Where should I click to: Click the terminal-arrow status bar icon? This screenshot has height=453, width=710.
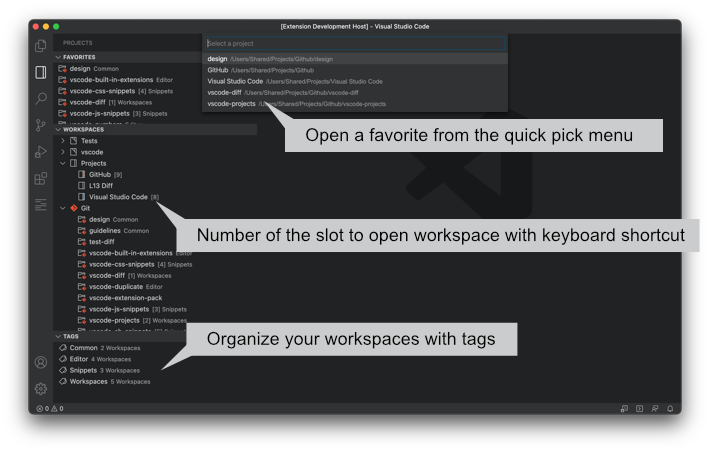pyautogui.click(x=639, y=409)
